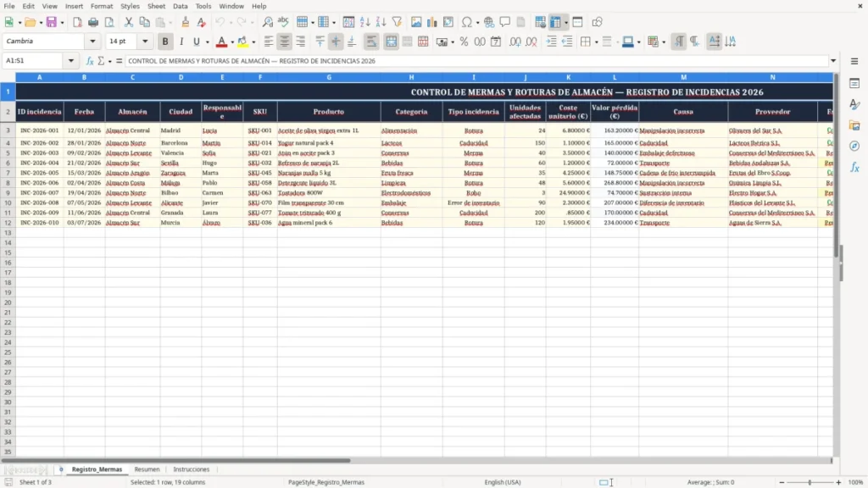Screen dimensions: 868x488
Task: Open the Freeze Rows and Columns dropdown arrow
Action: click(x=565, y=23)
